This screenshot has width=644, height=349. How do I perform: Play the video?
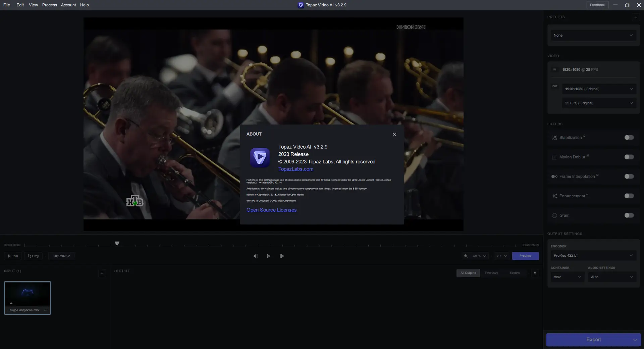[268, 256]
